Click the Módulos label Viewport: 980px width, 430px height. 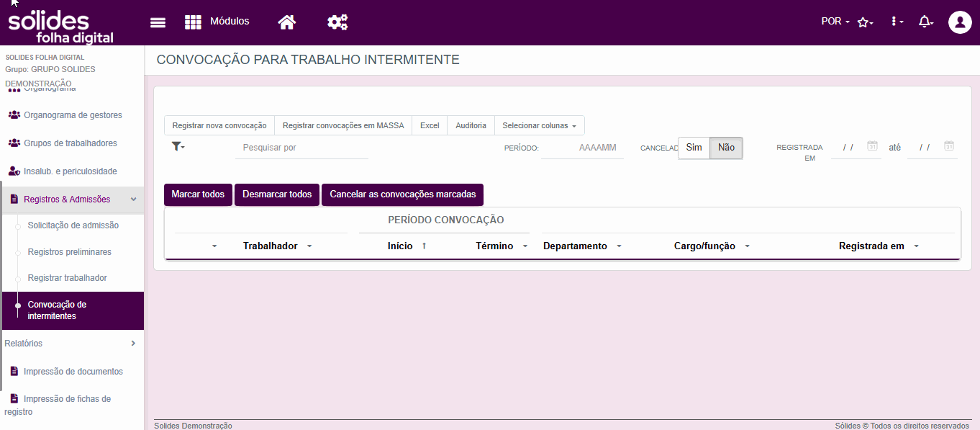pyautogui.click(x=230, y=22)
